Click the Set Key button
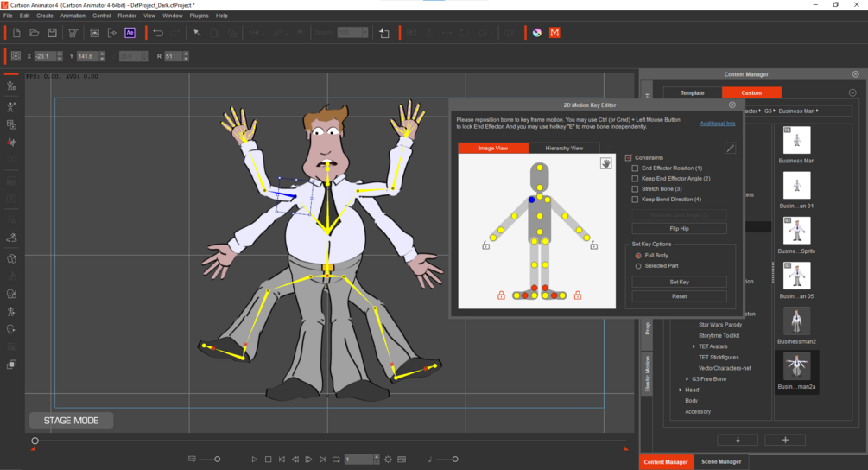 click(x=679, y=282)
